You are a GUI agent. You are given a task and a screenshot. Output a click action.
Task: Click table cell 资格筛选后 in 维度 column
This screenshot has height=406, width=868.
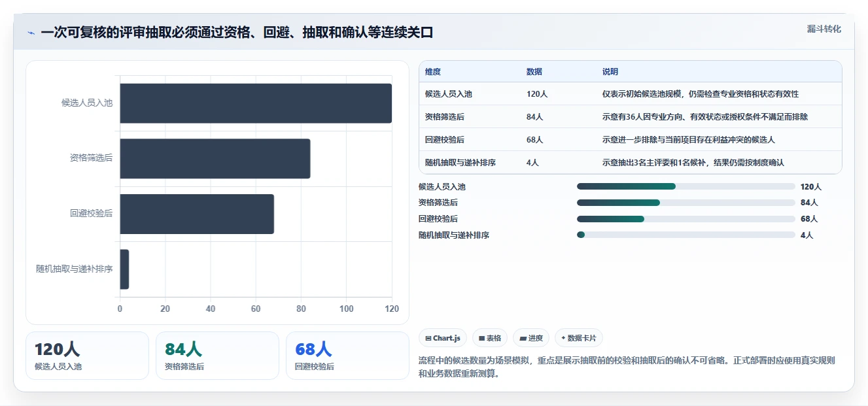445,117
